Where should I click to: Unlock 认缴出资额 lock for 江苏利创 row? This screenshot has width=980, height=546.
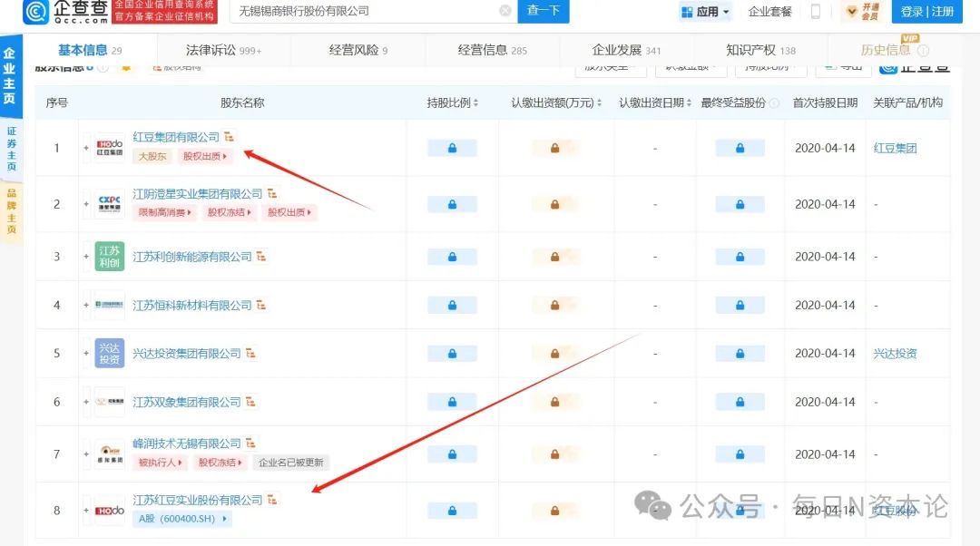pos(554,256)
